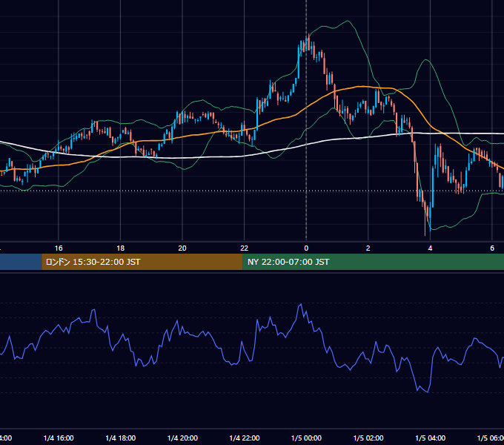
Task: Click the 1/4 22:00 oscillator time label
Action: point(245,438)
